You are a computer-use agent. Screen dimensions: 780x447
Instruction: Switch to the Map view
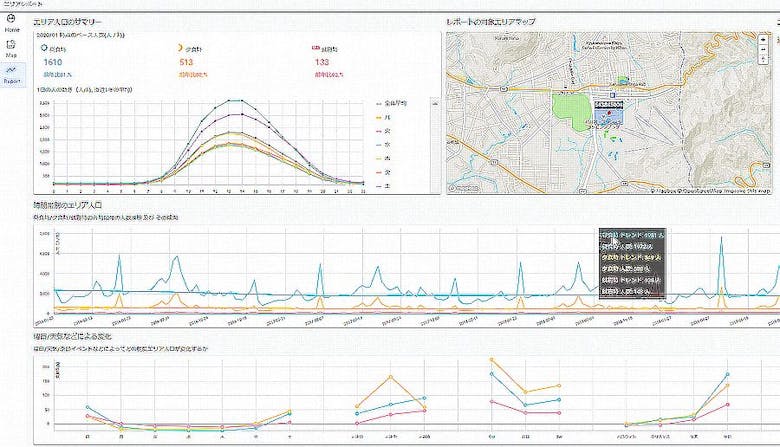pos(12,50)
